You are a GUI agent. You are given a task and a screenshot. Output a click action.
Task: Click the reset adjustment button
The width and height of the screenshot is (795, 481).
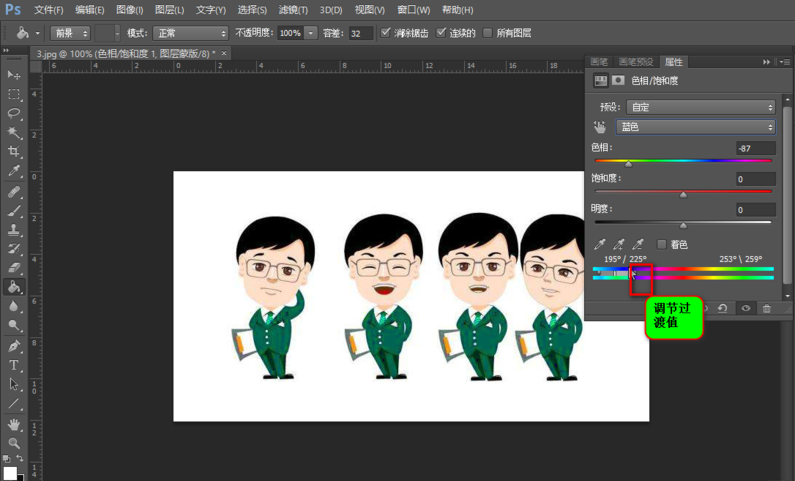click(722, 308)
